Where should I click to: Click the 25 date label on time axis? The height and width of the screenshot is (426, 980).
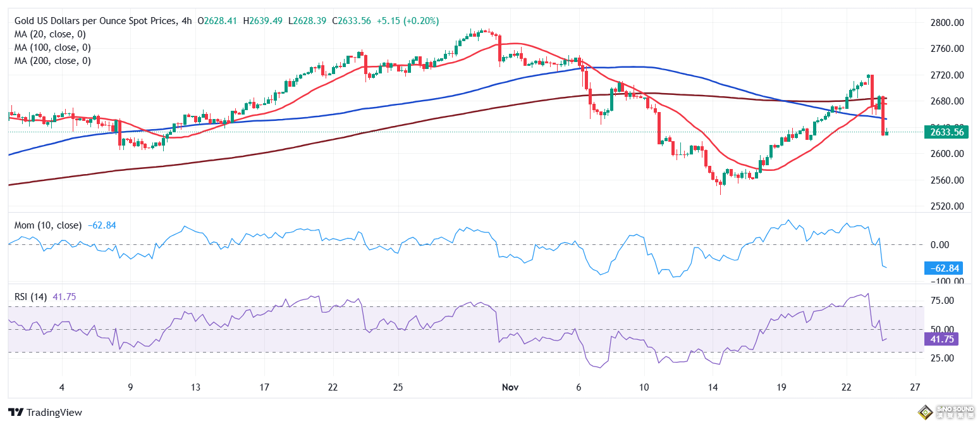pyautogui.click(x=398, y=387)
